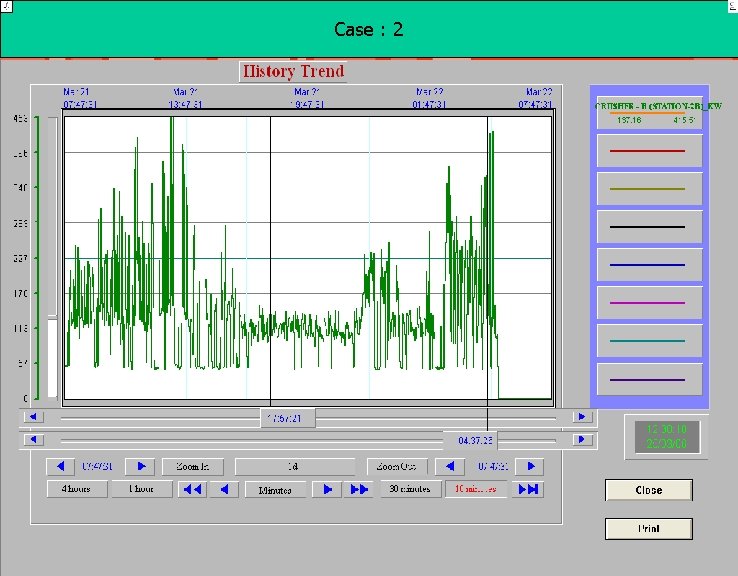Click the first cursor slider handle showing 17:57:21

click(288, 418)
